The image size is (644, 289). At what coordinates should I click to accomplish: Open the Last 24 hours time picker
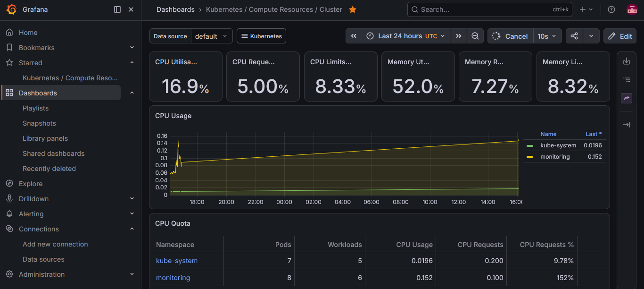[x=406, y=36]
